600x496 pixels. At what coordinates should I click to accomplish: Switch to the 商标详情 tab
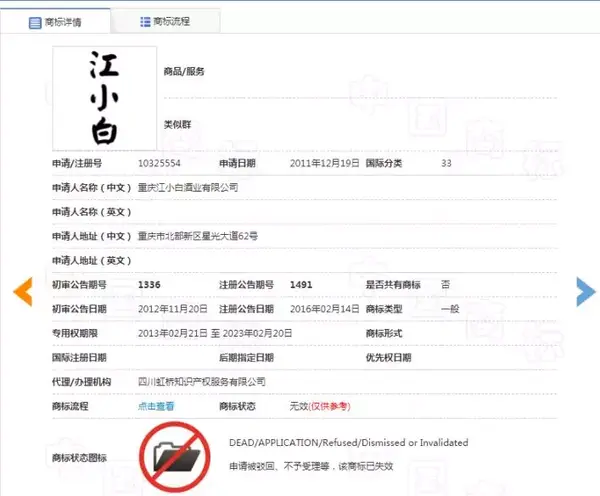(x=55, y=22)
